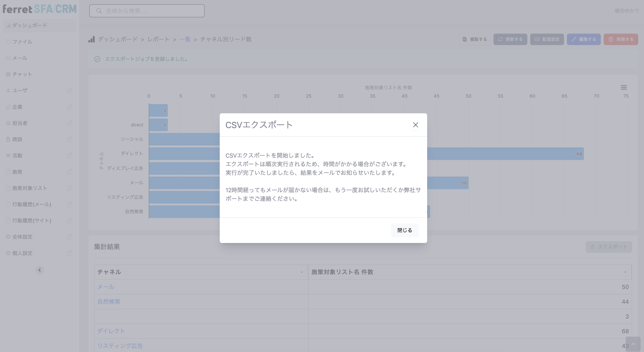Image resolution: width=644 pixels, height=352 pixels.
Task: Click the 複製する button
Action: tap(475, 39)
